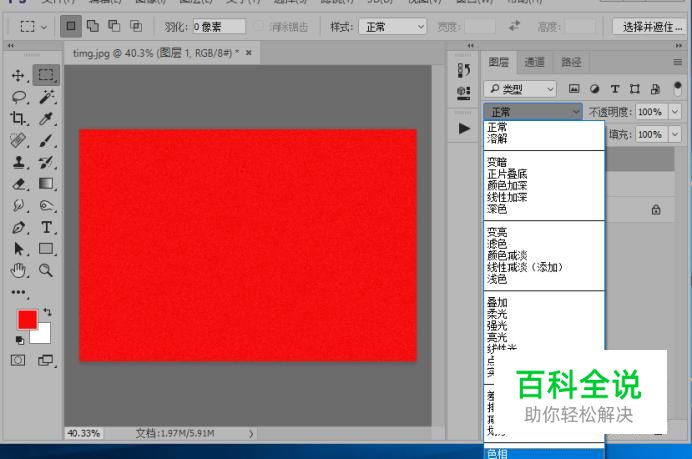Switch to the 通道 tab

point(534,62)
